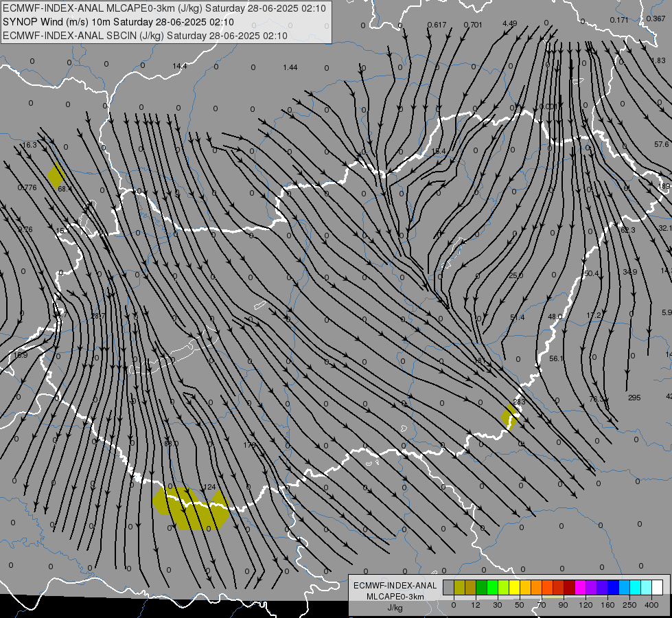This screenshot has height=618, width=672.
Task: Click the large olive CAPE patch below 124
Action: click(191, 509)
